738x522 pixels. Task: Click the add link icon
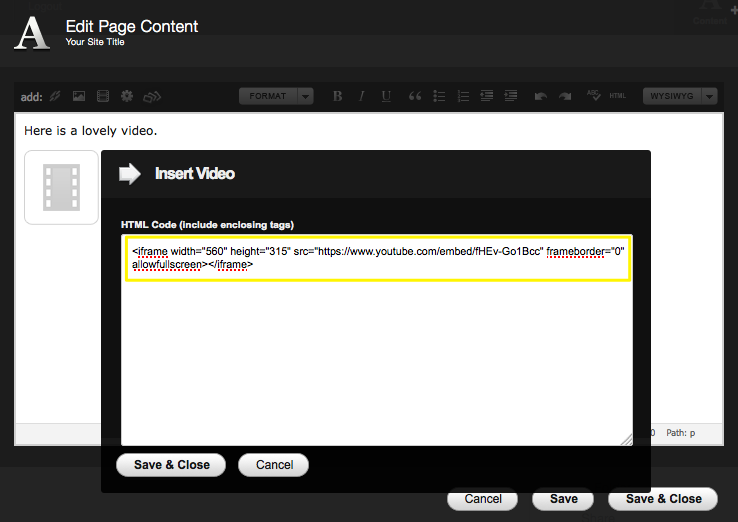55,97
